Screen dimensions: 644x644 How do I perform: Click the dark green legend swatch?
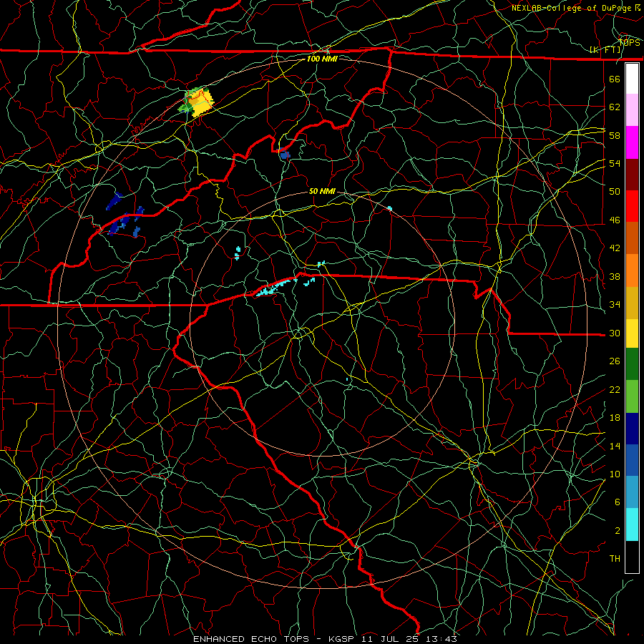[632, 364]
